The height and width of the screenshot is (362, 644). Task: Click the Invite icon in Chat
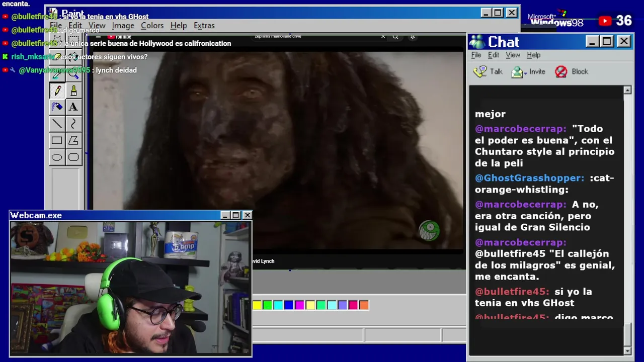(517, 72)
